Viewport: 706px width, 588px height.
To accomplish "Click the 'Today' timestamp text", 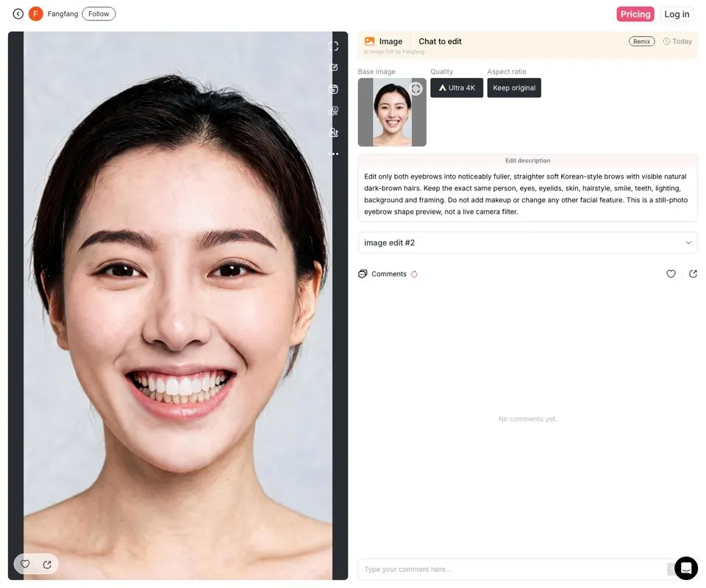I will point(682,41).
